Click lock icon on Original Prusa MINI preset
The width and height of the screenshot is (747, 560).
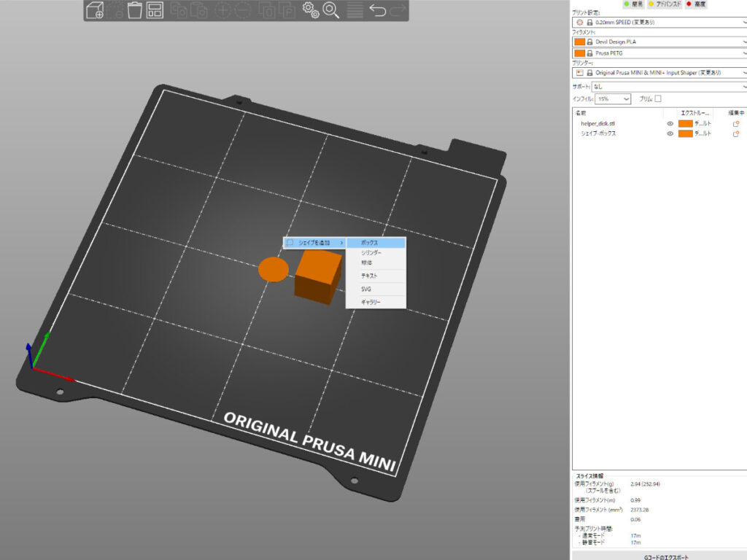[x=589, y=73]
